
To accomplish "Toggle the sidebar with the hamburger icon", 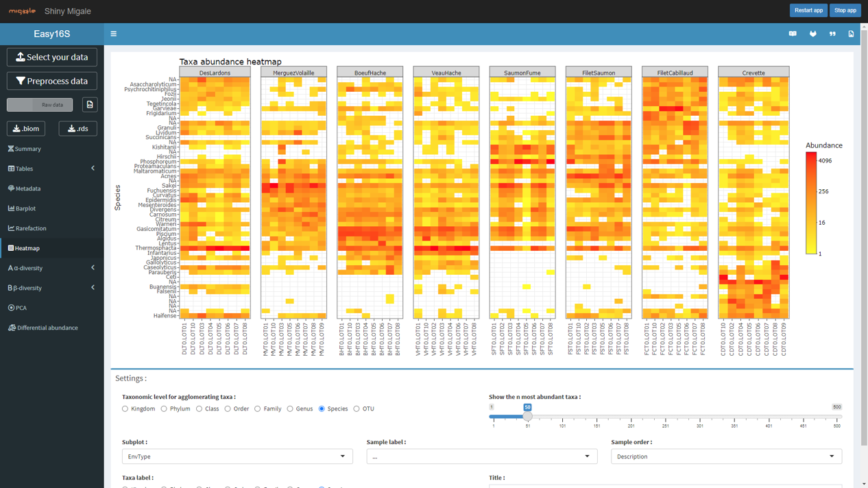I will [114, 34].
